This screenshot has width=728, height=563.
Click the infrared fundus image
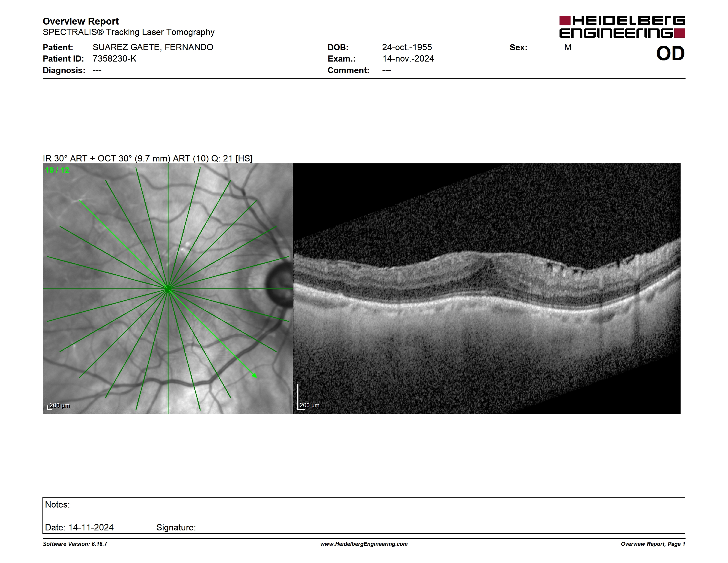(168, 289)
